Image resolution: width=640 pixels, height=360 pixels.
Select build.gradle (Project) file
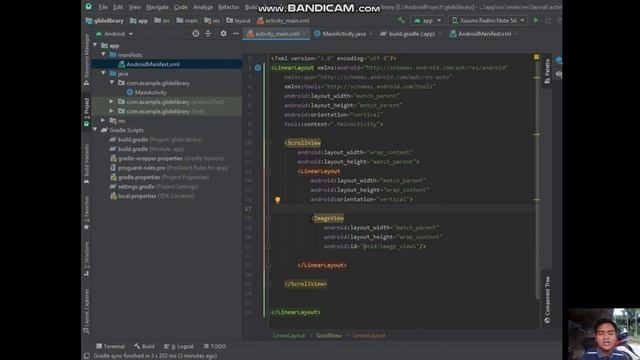[x=156, y=140]
